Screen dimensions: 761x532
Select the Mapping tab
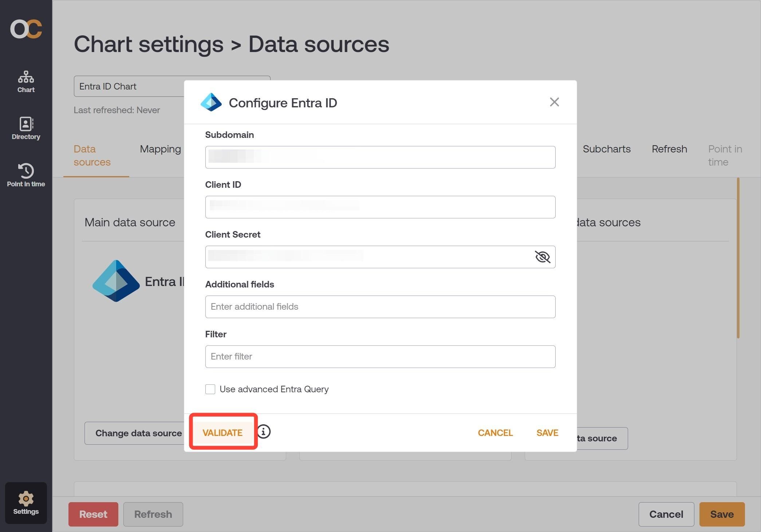coord(160,149)
